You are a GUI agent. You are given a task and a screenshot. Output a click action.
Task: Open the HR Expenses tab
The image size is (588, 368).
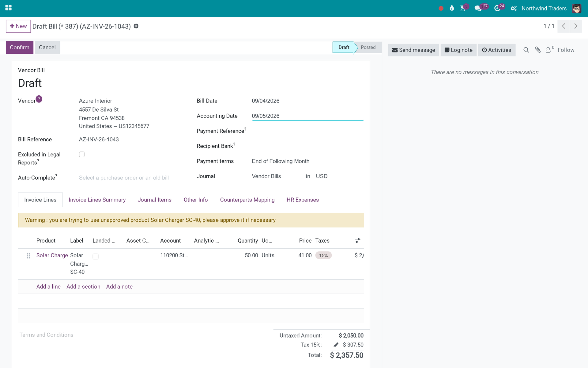pyautogui.click(x=303, y=200)
